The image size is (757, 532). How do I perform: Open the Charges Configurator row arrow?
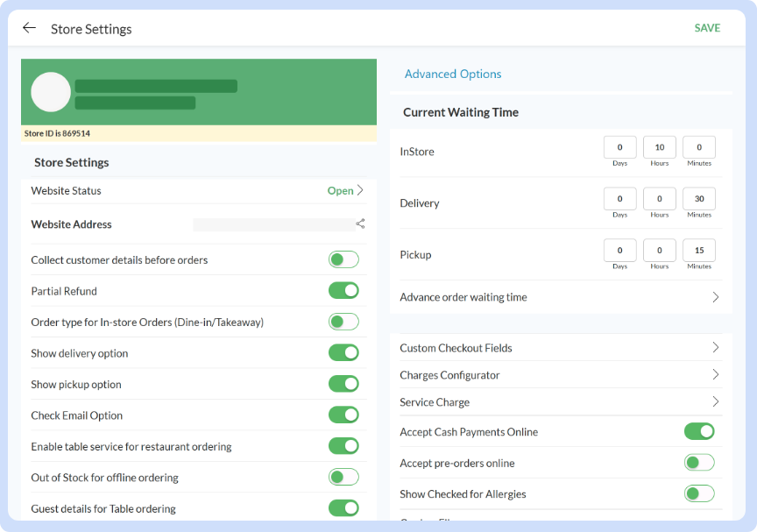click(715, 375)
